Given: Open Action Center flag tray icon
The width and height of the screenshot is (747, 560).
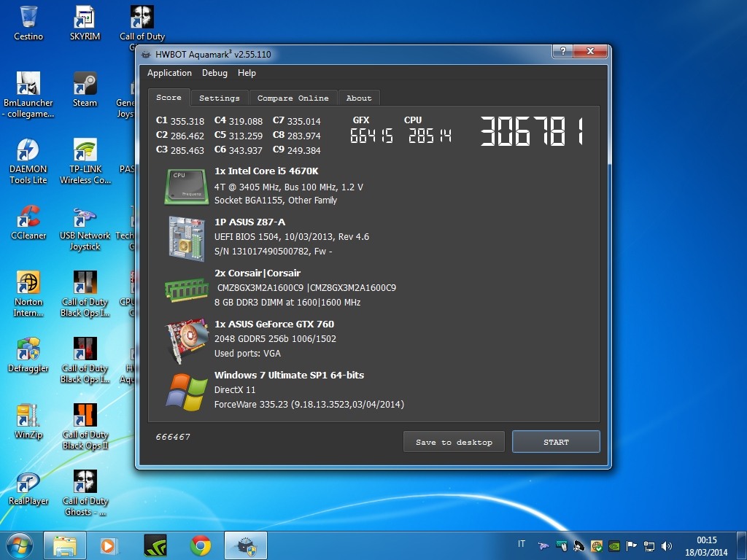Looking at the screenshot, I should pyautogui.click(x=631, y=545).
